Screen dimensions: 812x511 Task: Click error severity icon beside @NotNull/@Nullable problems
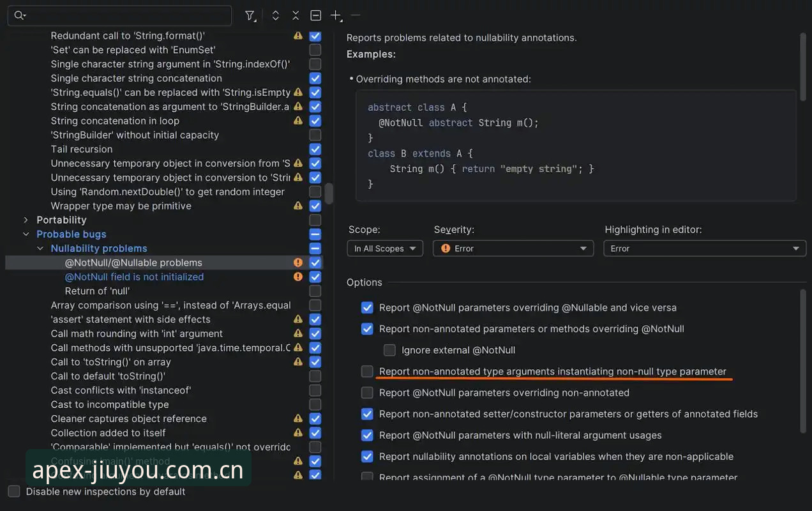[298, 263]
